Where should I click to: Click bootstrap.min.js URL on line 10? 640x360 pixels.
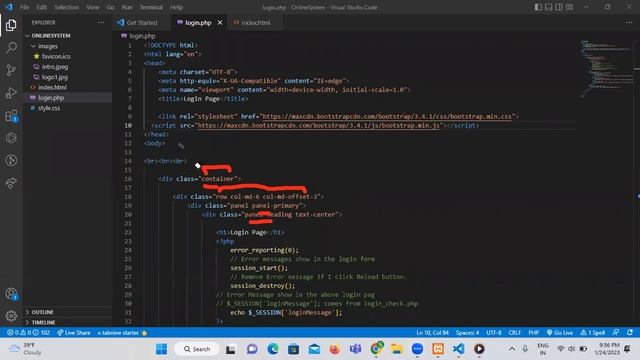click(x=319, y=125)
